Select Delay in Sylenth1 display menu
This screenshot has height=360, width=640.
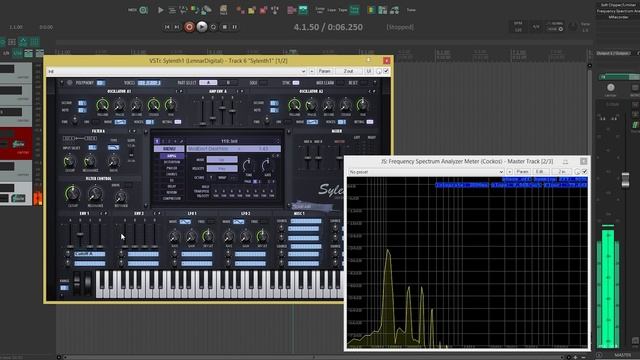(x=171, y=186)
